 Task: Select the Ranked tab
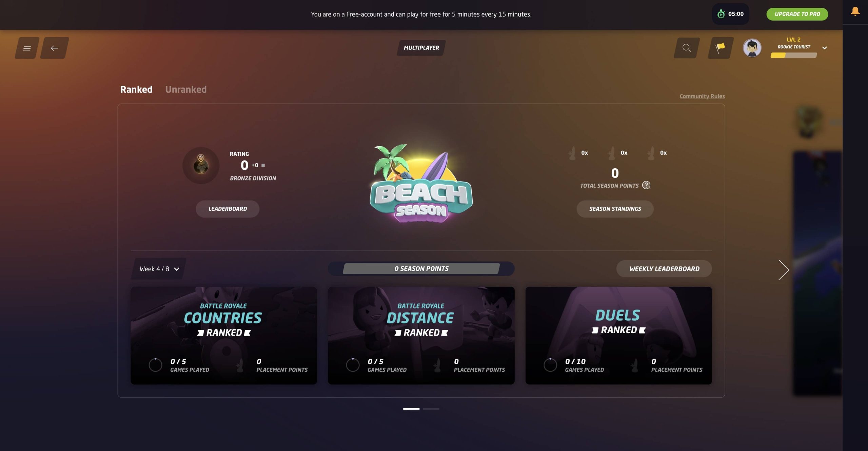[x=136, y=89]
